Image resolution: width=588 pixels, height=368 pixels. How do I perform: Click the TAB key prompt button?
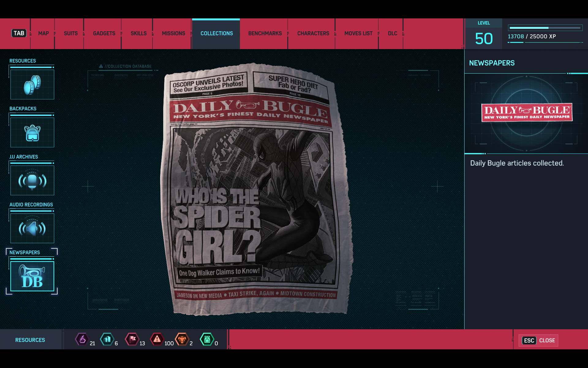(x=19, y=33)
